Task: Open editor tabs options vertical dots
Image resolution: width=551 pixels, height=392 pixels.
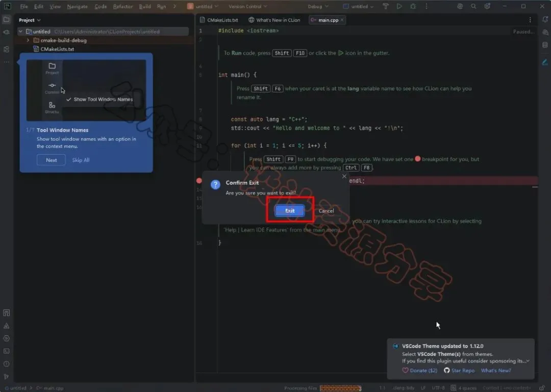Action: (x=530, y=20)
